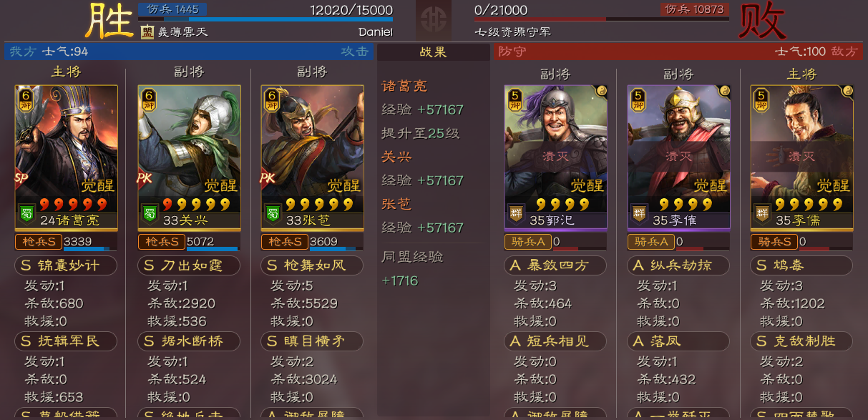Click the alliance badge icon beside 義薄雲天

pyautogui.click(x=147, y=31)
